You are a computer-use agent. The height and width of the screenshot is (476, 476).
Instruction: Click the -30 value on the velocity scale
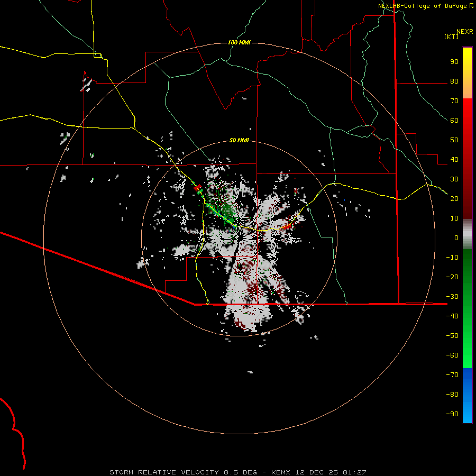(452, 297)
